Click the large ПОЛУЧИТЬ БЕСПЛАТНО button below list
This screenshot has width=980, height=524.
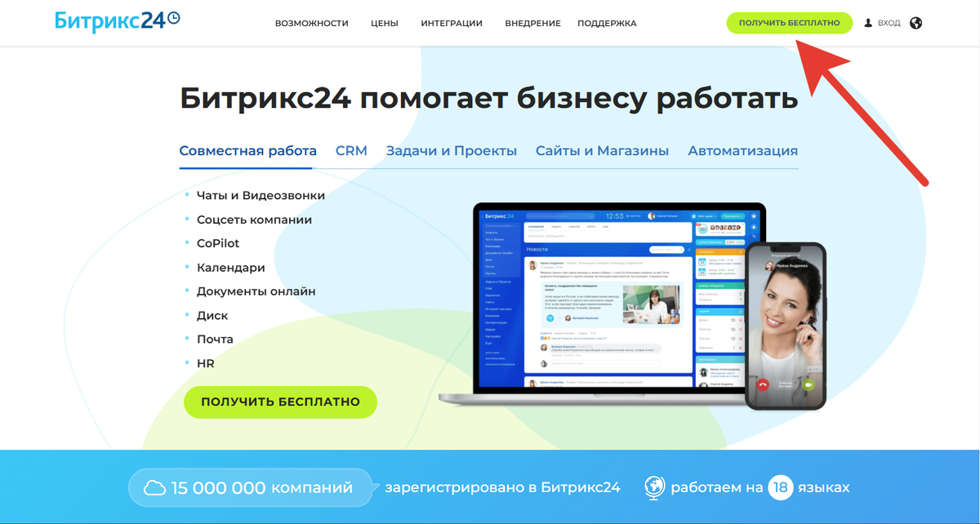pos(280,402)
